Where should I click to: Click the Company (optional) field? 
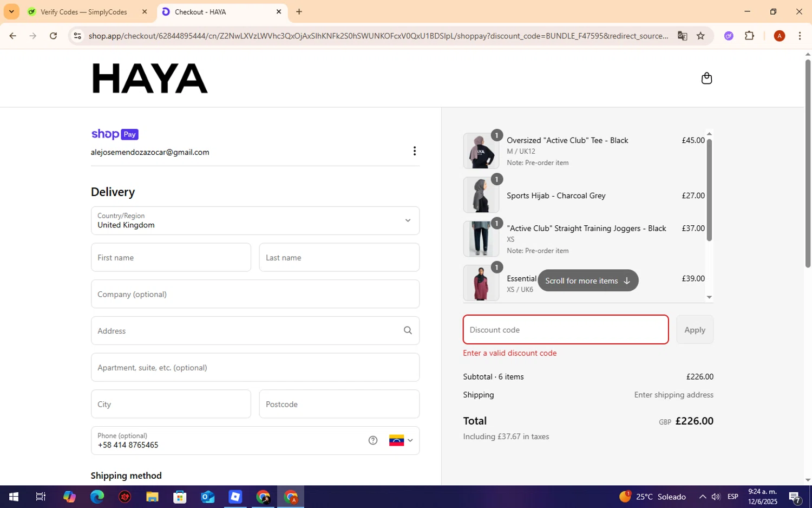click(x=255, y=294)
